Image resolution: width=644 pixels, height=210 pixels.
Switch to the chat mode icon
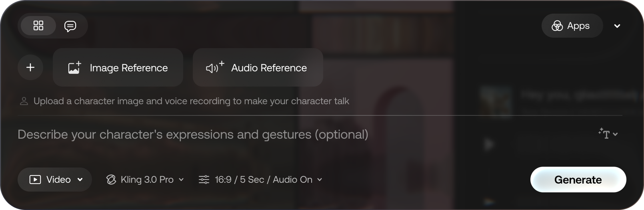click(x=70, y=26)
